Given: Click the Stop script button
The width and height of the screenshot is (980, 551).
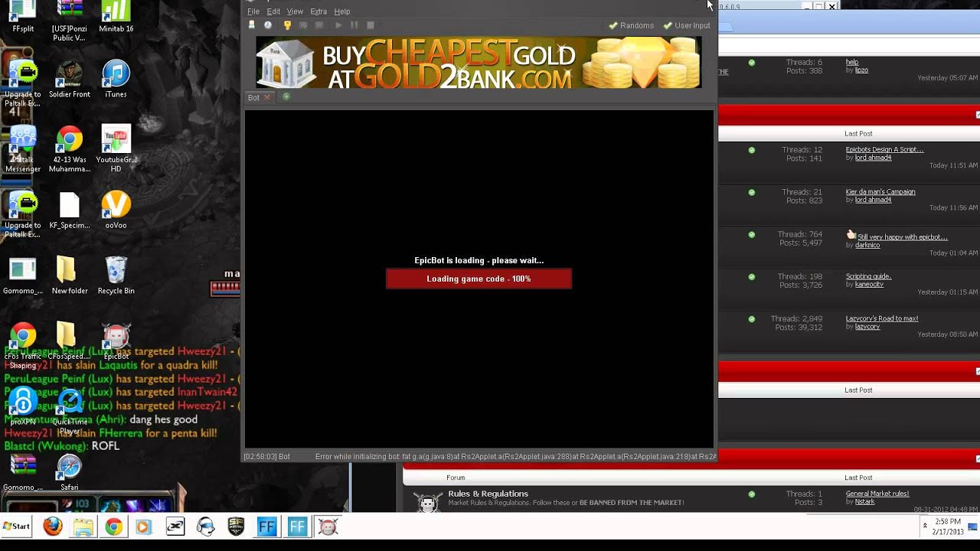Looking at the screenshot, I should pos(371,25).
